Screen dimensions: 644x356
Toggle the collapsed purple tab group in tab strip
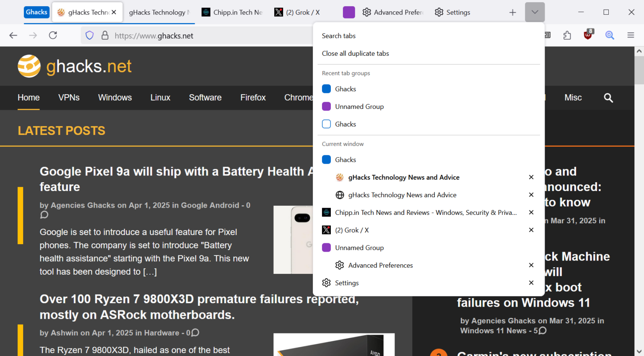coord(349,12)
